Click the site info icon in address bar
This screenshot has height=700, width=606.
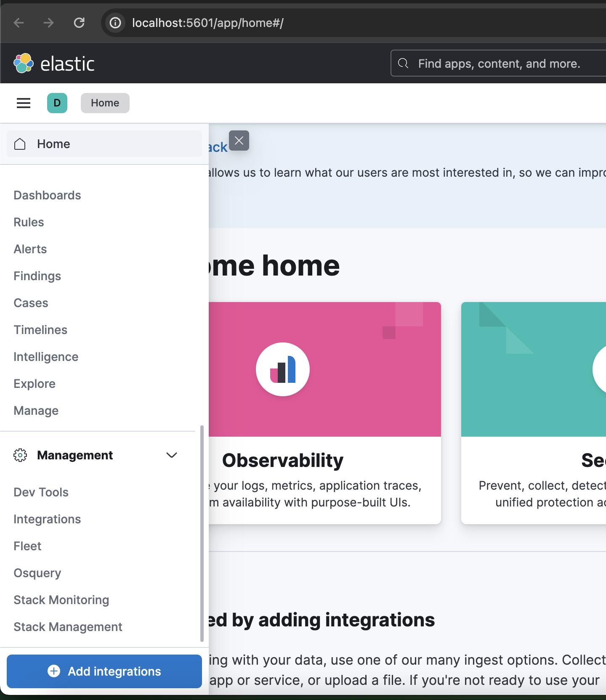pos(115,23)
